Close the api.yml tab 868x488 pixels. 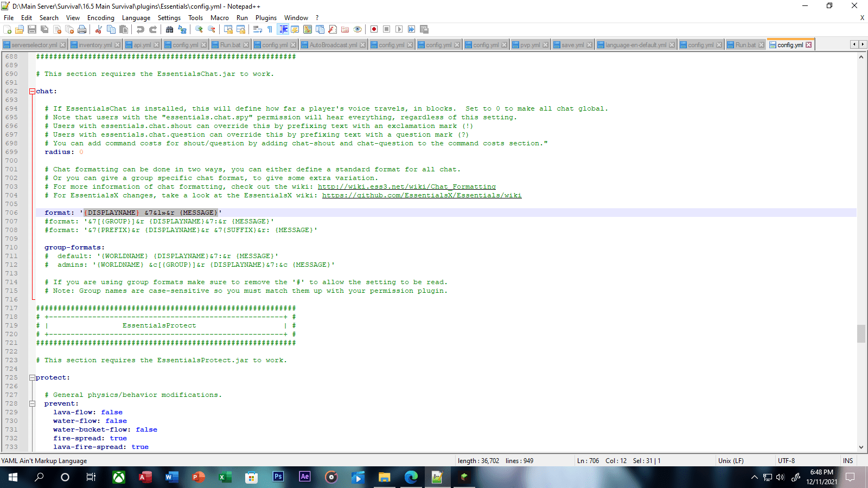click(157, 45)
